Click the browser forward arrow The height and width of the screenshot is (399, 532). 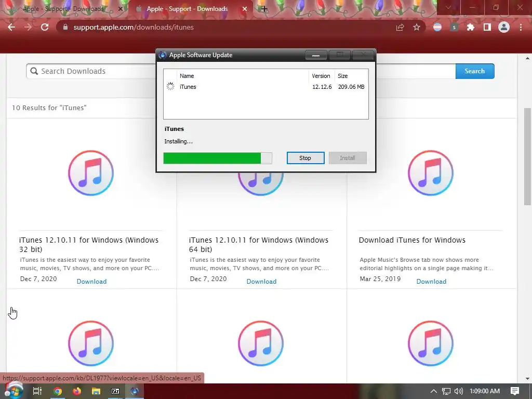(28, 27)
